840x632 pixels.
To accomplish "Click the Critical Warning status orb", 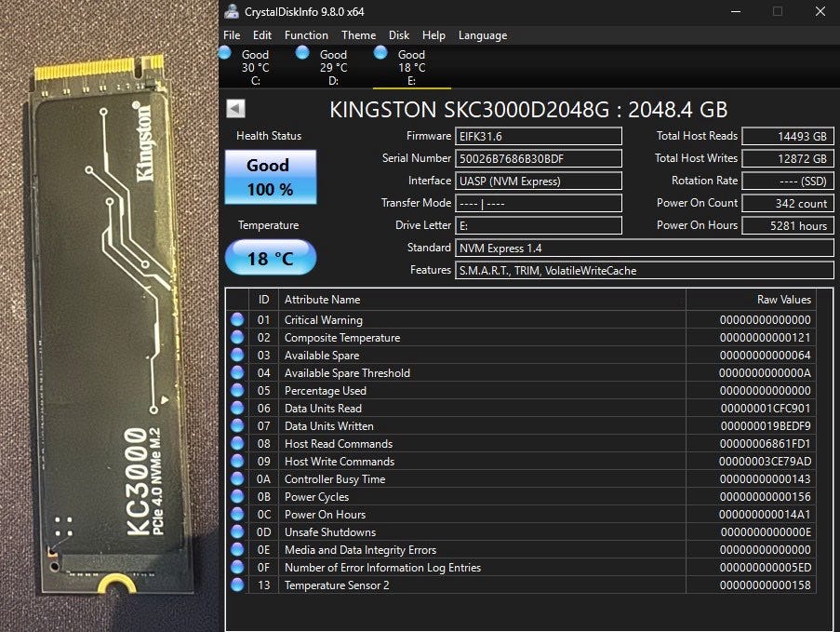I will [237, 319].
